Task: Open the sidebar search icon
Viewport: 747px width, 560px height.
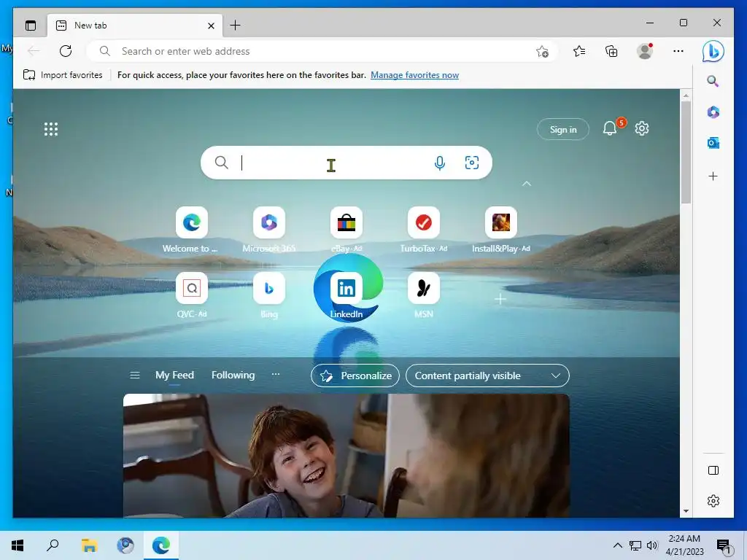Action: 713,81
